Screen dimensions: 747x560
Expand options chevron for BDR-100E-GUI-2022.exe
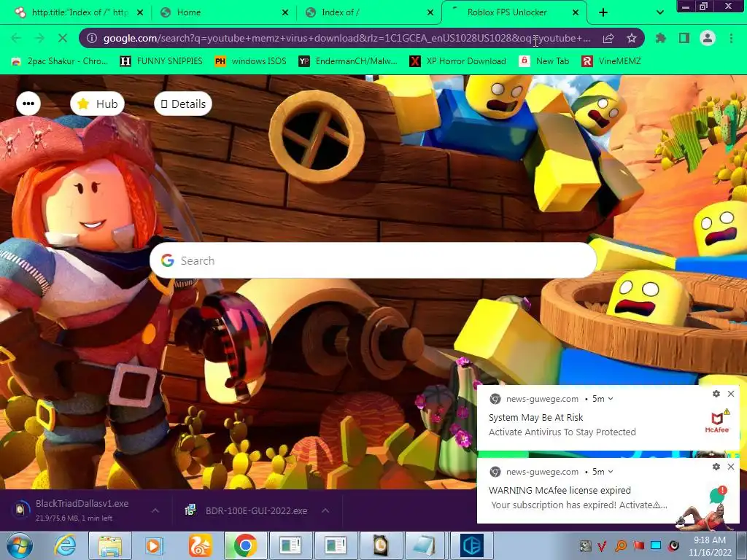[325, 510]
